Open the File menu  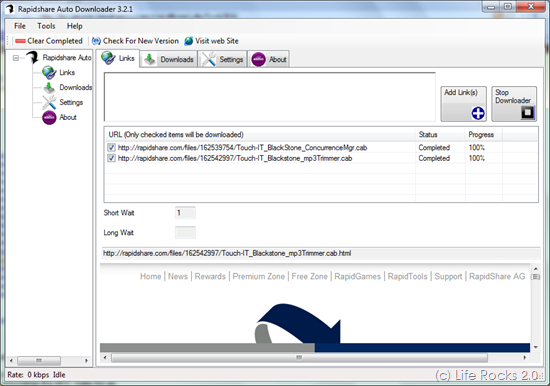20,26
